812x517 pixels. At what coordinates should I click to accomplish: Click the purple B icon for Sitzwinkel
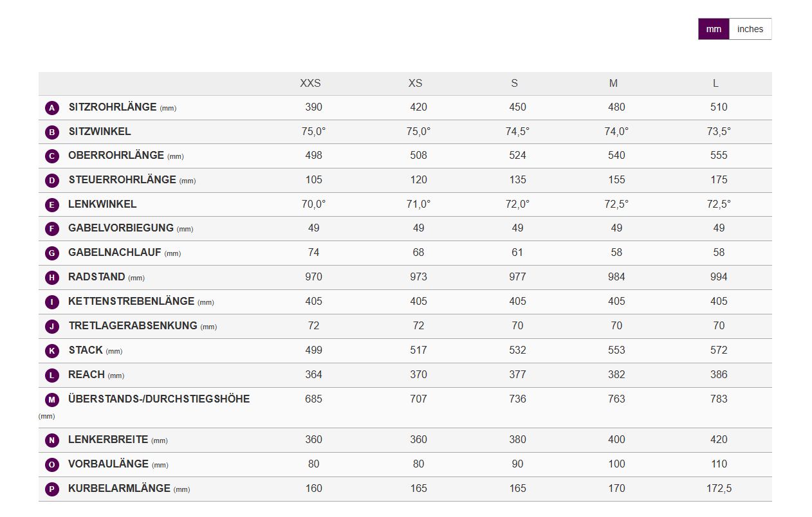(x=52, y=132)
